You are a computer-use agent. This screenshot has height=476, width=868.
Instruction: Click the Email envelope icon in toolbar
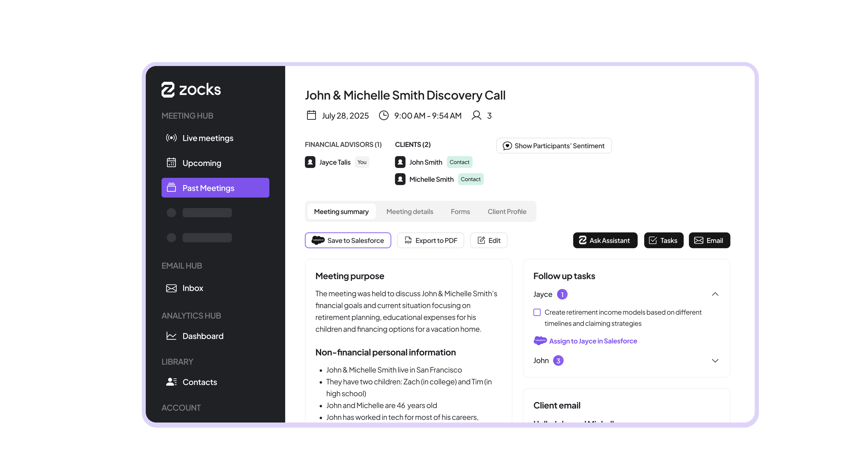tap(699, 240)
